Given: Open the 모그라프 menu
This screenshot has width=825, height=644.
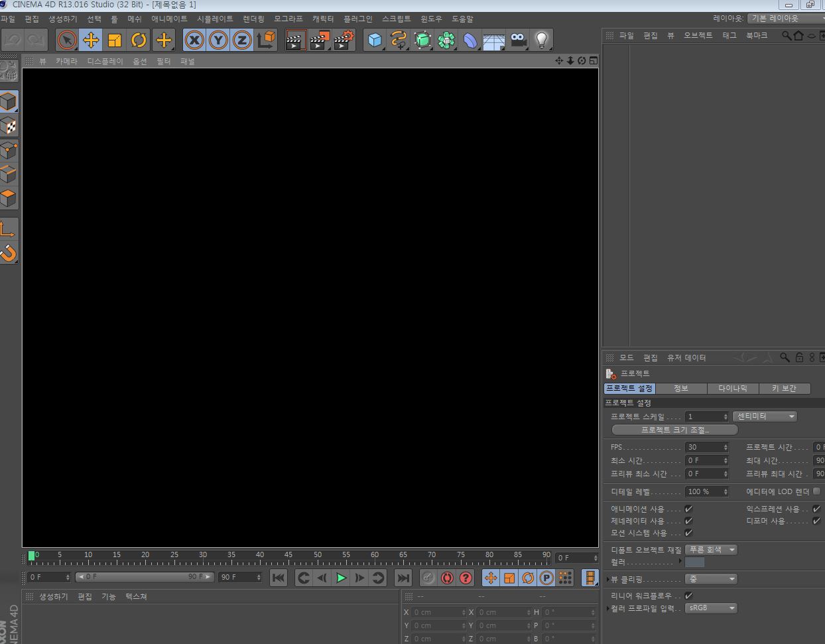Looking at the screenshot, I should pyautogui.click(x=288, y=19).
